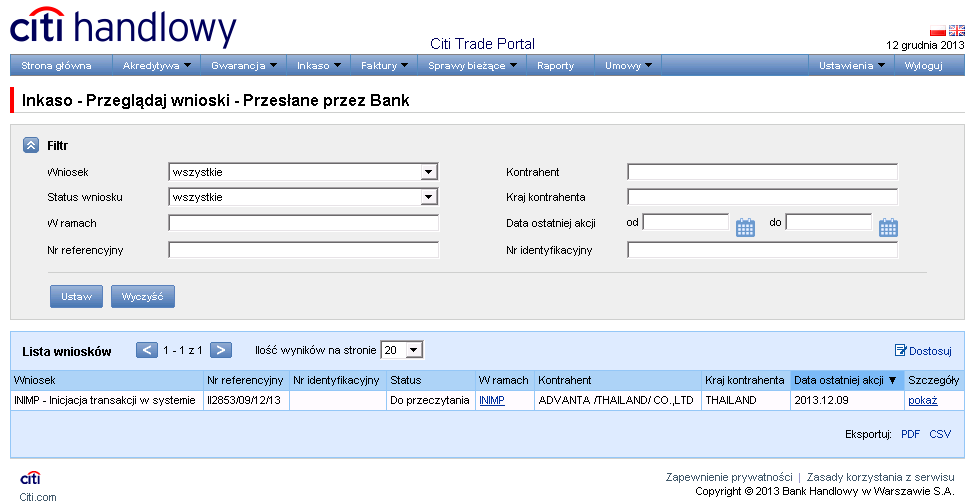This screenshot has height=504, width=968.
Task: Sort by Nr identyfikacyjny column header
Action: click(338, 380)
